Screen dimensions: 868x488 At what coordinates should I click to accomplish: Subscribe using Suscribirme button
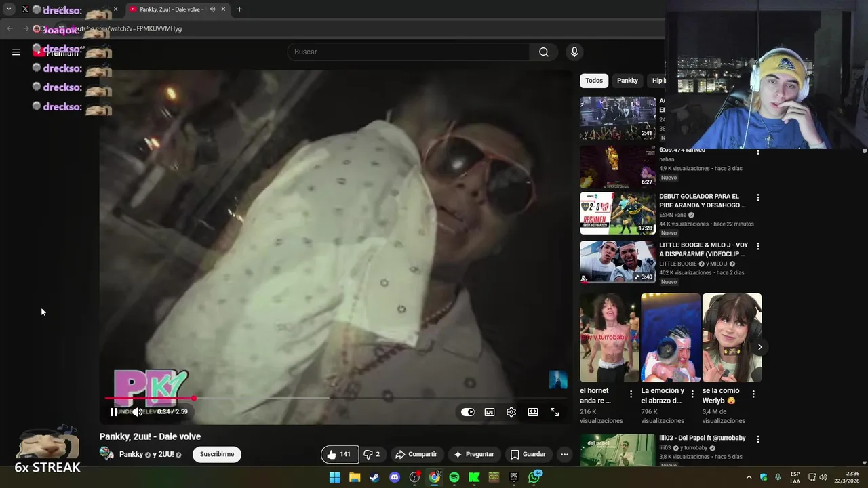click(x=217, y=454)
